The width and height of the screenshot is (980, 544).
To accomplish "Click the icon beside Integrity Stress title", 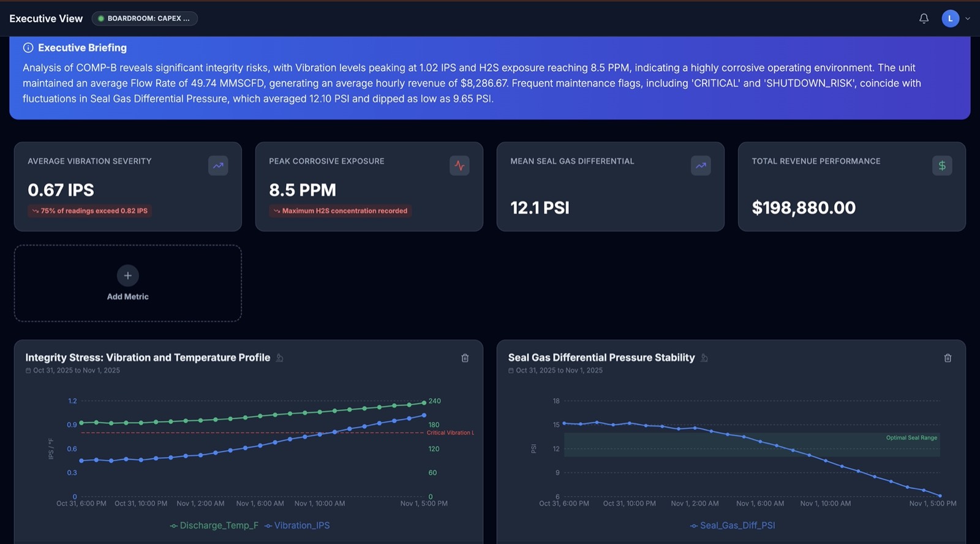I will point(280,358).
